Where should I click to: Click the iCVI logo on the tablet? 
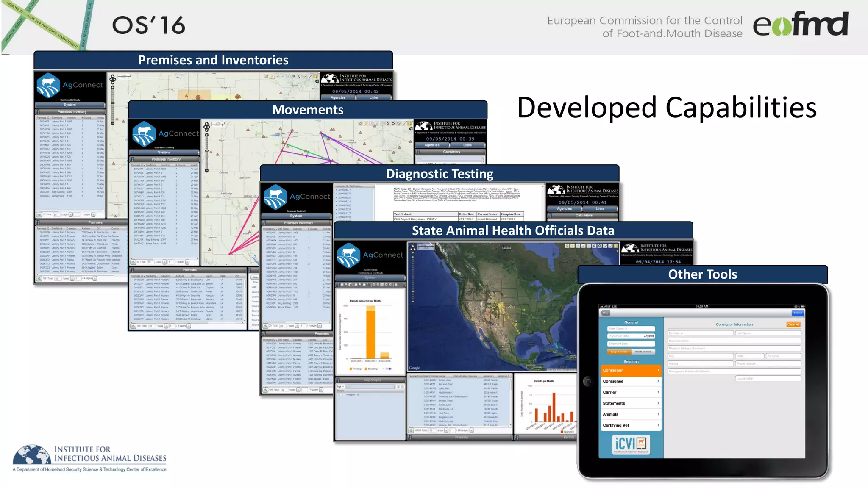click(x=631, y=444)
